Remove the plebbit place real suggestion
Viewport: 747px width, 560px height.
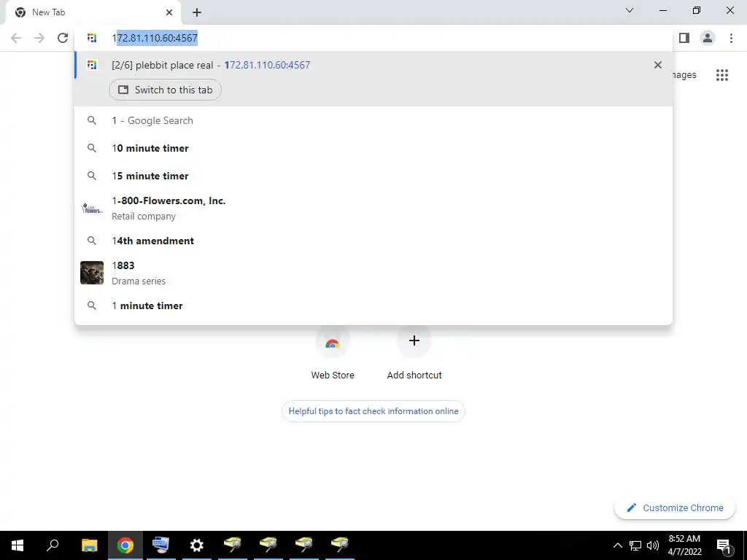click(658, 65)
